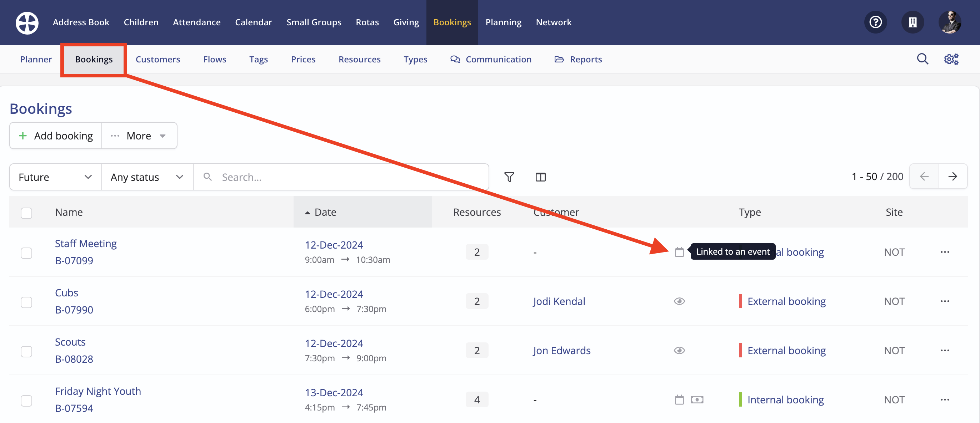980x423 pixels.
Task: Toggle the eye icon on Cubs booking
Action: point(679,301)
